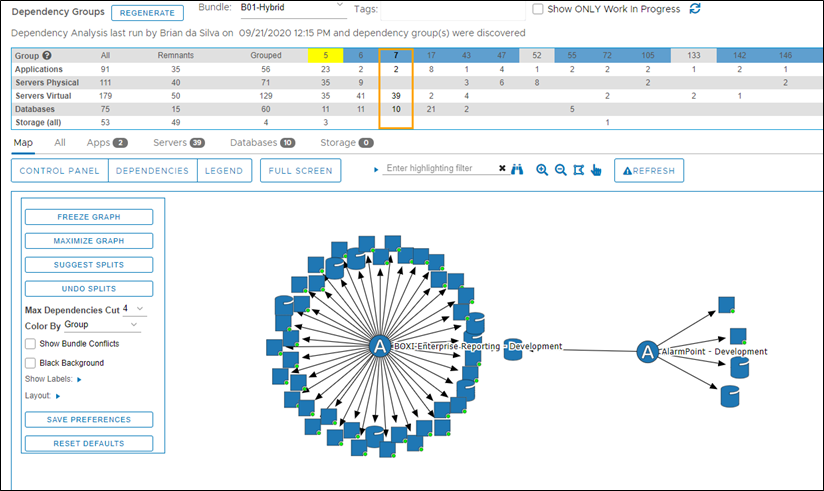Screen dimensions: 824x491
Task: Select the region selection tool icon
Action: coord(578,170)
